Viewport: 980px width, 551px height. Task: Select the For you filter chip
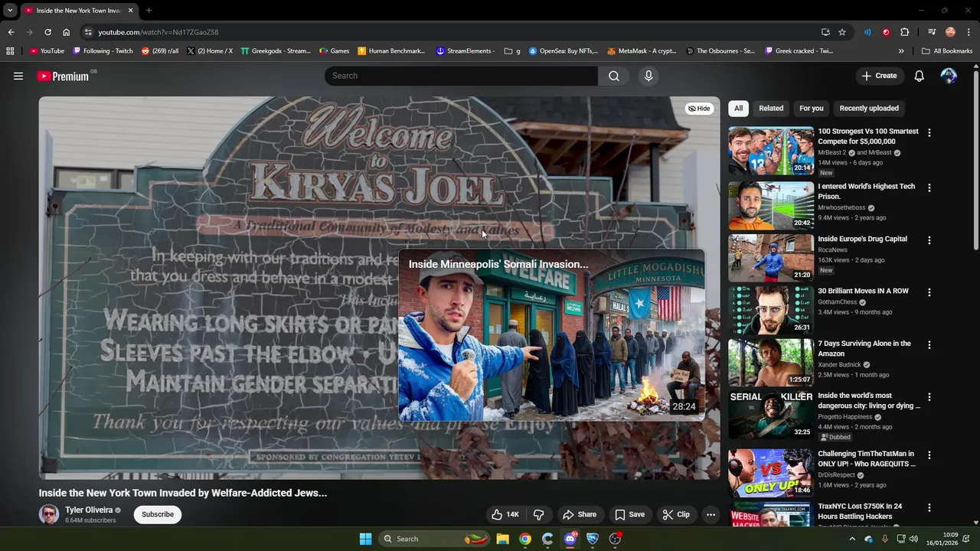tap(812, 108)
